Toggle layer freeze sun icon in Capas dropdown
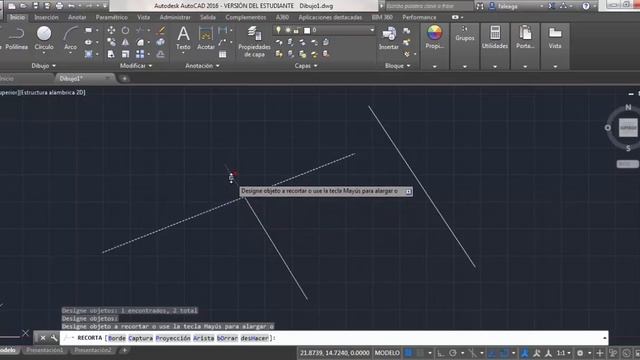The width and height of the screenshot is (640, 360). click(x=288, y=30)
